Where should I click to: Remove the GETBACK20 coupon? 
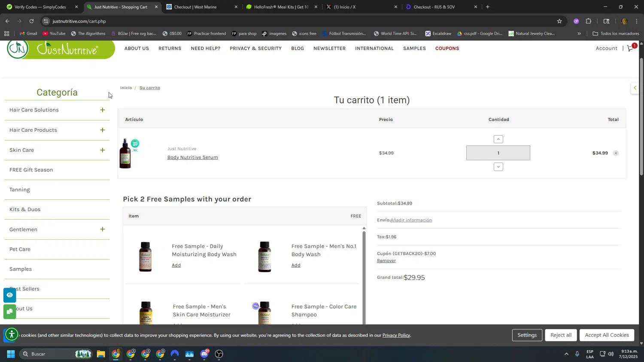tap(386, 261)
